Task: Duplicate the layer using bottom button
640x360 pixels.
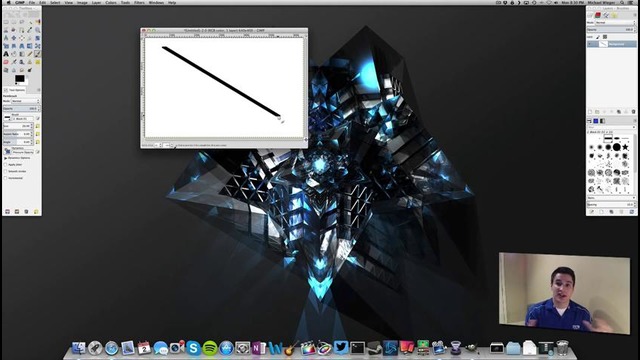Action: tap(619, 112)
